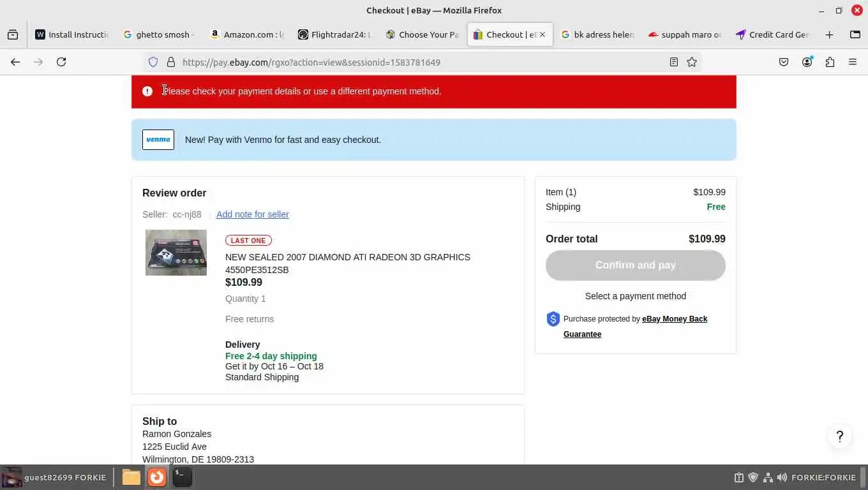
Task: Click the clipboard tray icon
Action: click(x=739, y=477)
